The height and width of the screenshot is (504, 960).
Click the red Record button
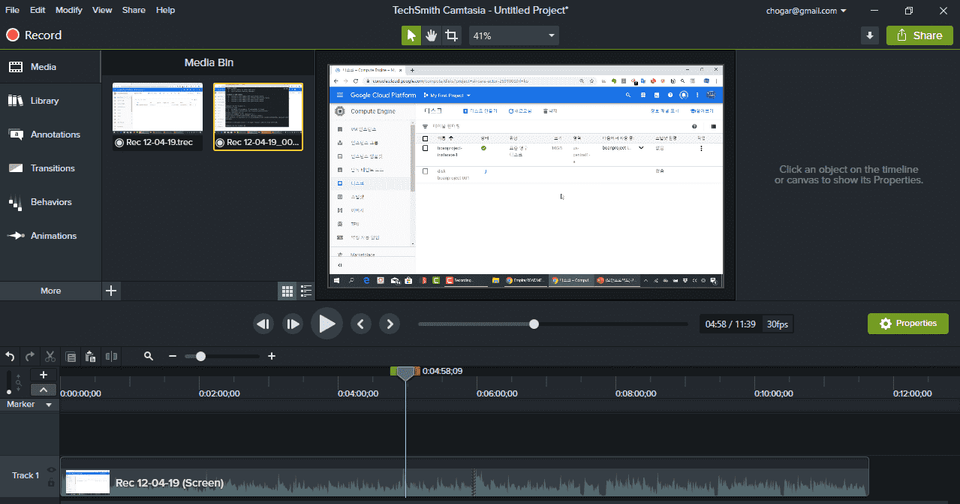(34, 35)
